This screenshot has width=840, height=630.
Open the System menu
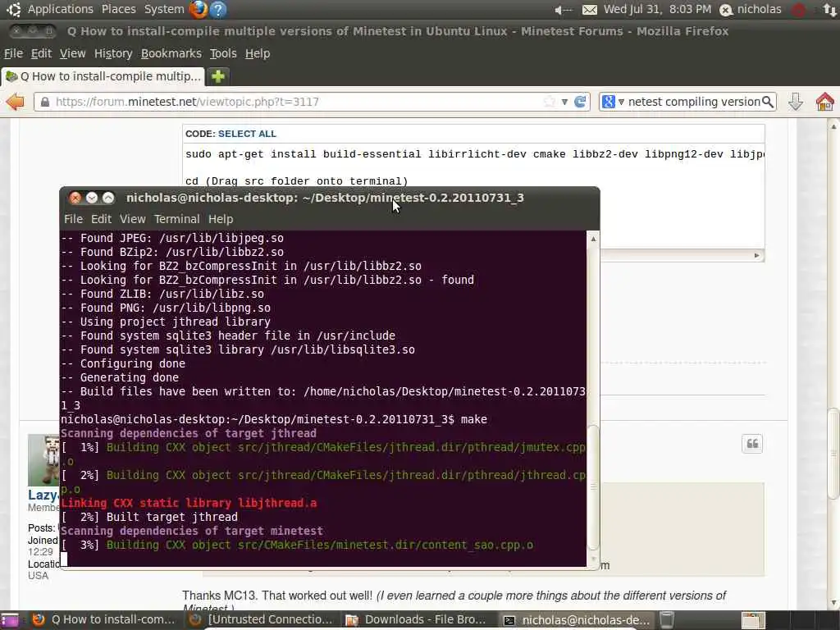pos(164,9)
